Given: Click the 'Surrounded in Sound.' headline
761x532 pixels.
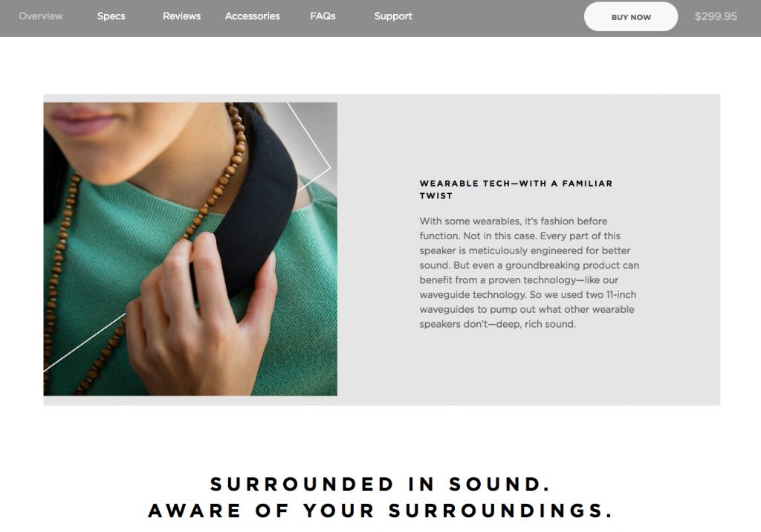Looking at the screenshot, I should tap(380, 484).
